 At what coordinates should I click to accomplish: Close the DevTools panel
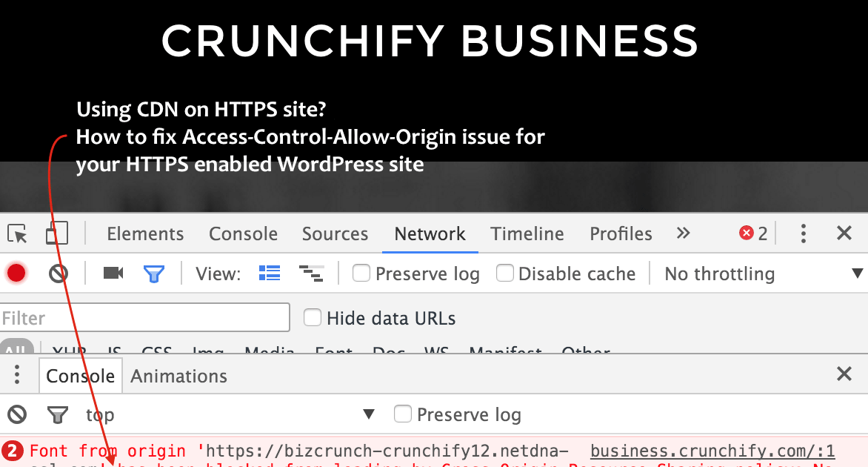pyautogui.click(x=844, y=233)
